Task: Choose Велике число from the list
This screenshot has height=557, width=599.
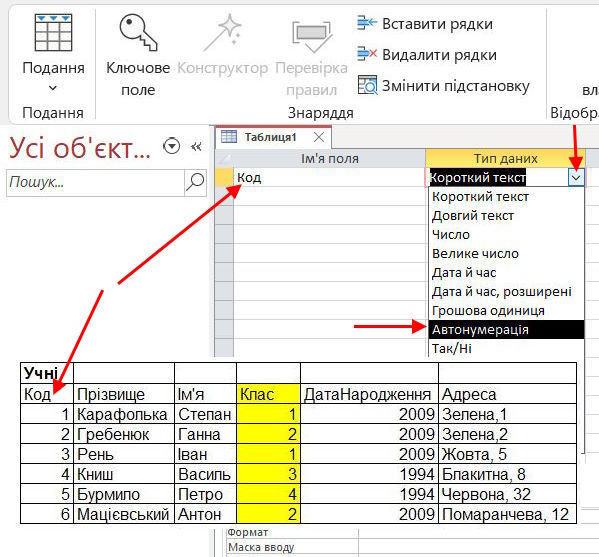Action: (x=507, y=254)
